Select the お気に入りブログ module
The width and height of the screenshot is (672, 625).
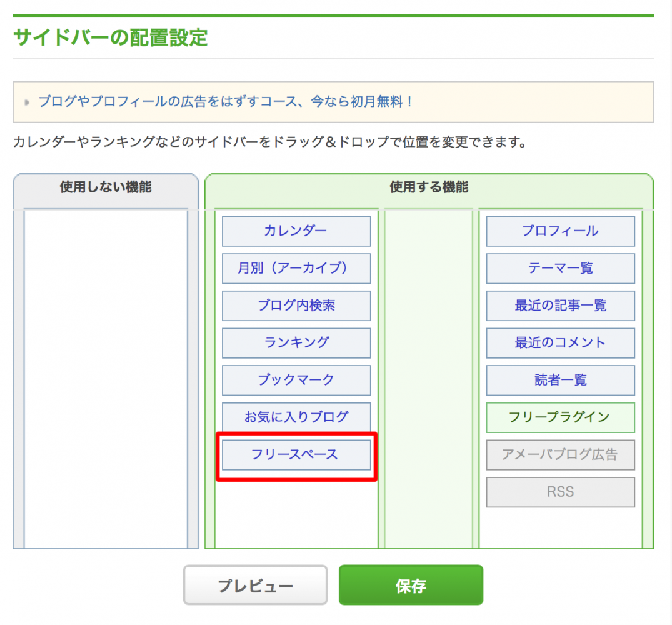[296, 416]
